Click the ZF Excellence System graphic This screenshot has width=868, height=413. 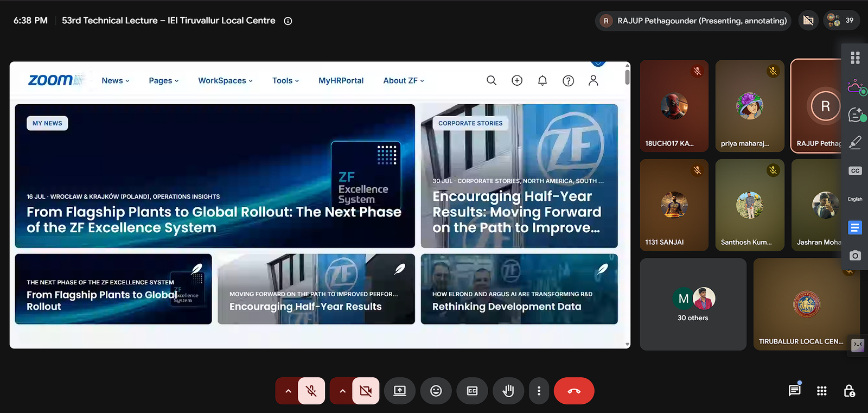[x=366, y=174]
